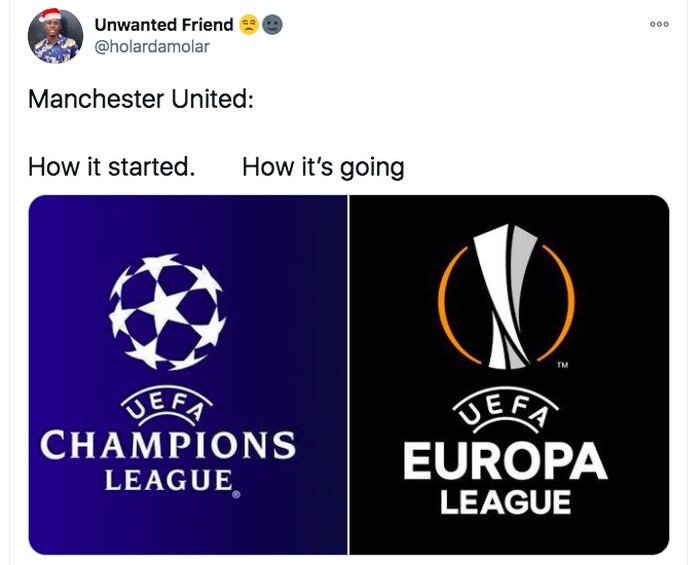Click the Unwanted Friend profile avatar
The width and height of the screenshot is (700, 565).
click(x=56, y=36)
